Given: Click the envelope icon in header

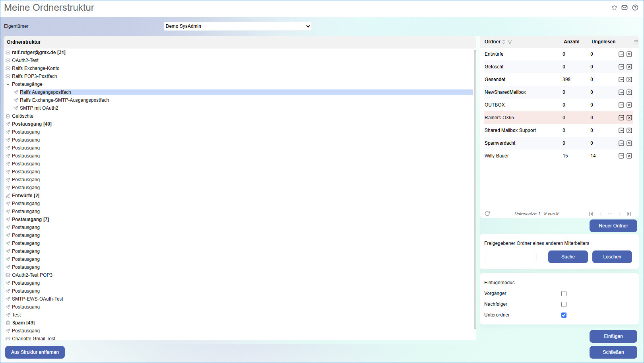Looking at the screenshot, I should (x=625, y=8).
